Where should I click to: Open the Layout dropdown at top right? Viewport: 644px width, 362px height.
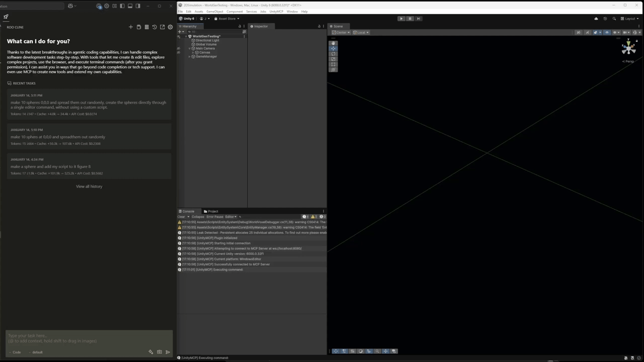tap(630, 19)
